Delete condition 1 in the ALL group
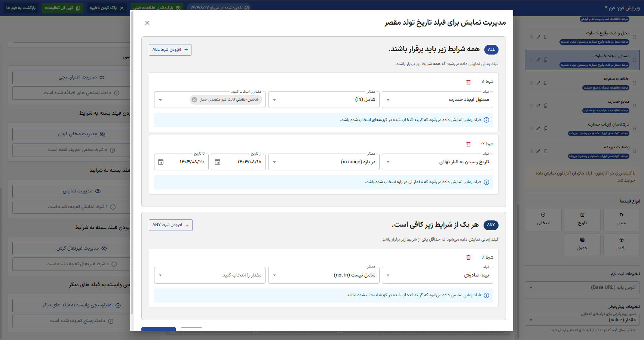 468,82
